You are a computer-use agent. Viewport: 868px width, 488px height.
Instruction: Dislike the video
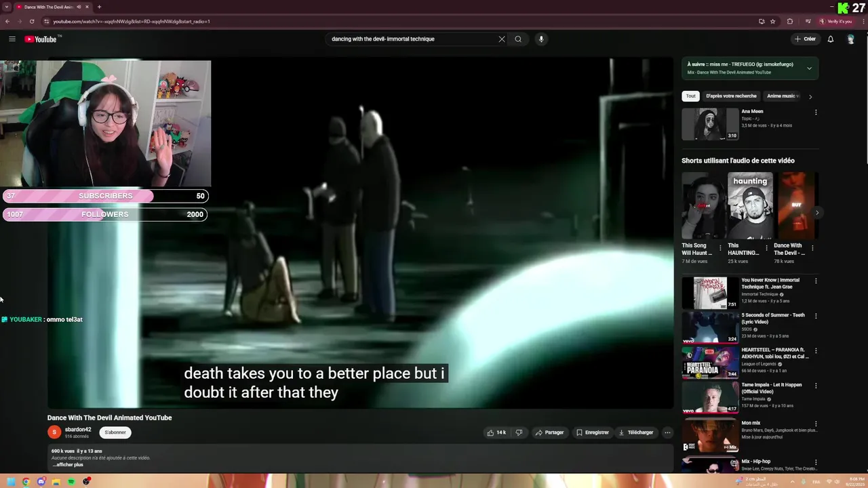(x=519, y=432)
